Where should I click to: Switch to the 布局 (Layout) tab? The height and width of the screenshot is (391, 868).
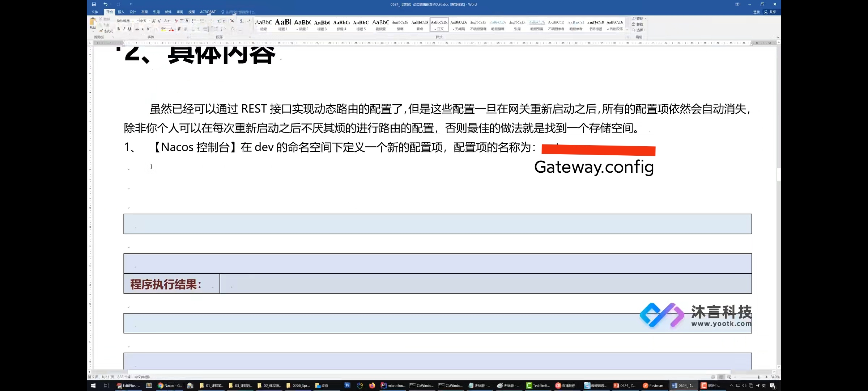click(x=144, y=12)
